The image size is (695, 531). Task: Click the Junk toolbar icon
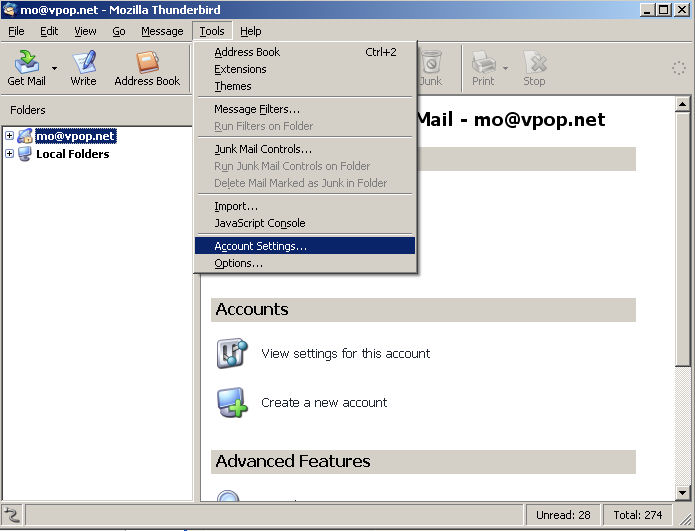431,62
